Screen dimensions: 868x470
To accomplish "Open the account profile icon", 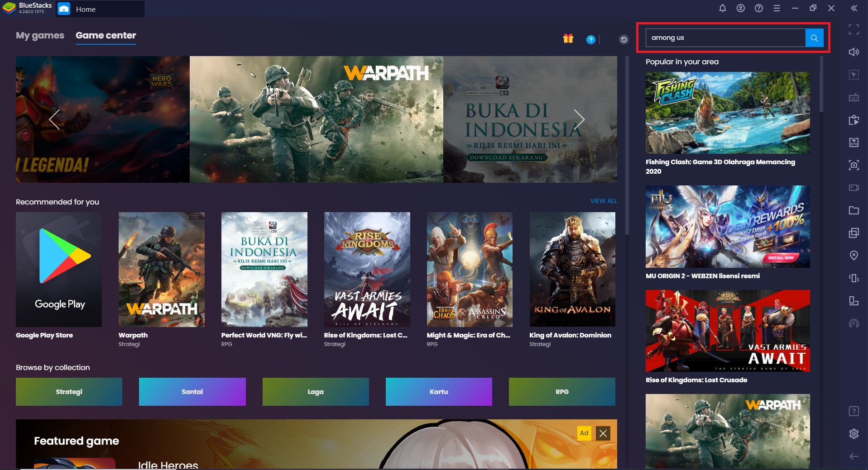I will pos(741,8).
